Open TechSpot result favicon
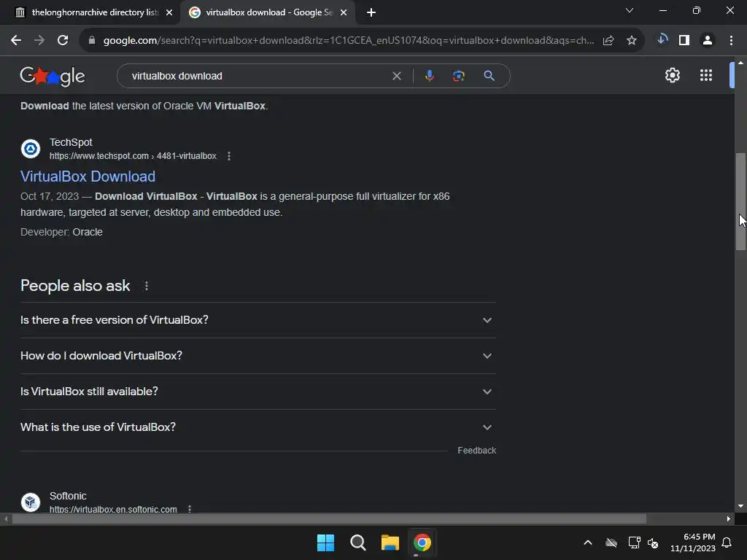The image size is (747, 560). tap(31, 149)
